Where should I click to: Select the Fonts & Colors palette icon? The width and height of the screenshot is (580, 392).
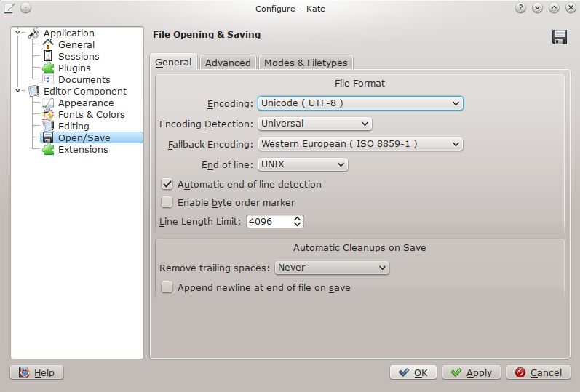tap(48, 115)
